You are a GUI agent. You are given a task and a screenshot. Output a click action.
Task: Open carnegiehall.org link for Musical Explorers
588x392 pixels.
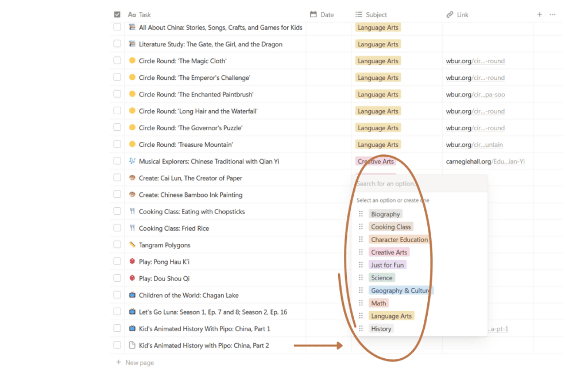pos(485,161)
